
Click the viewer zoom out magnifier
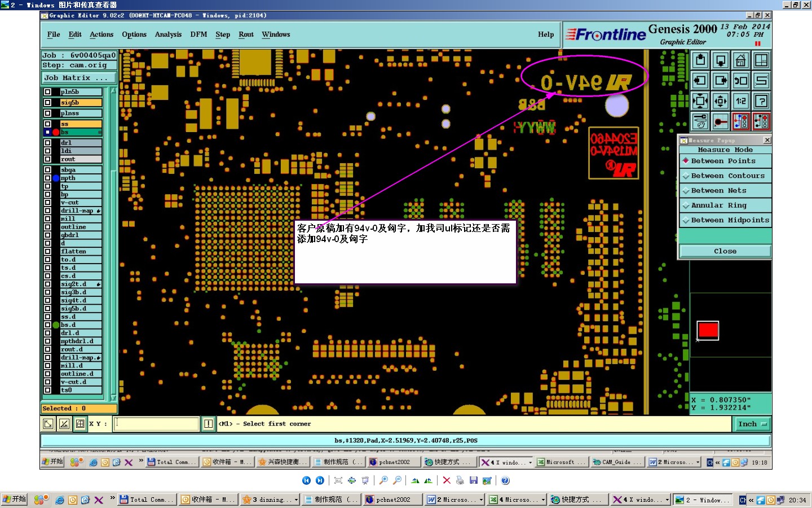(397, 480)
